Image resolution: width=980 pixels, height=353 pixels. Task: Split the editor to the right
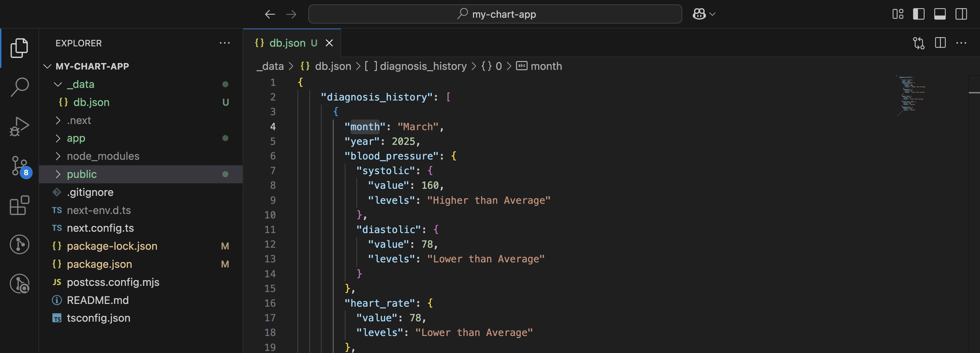pyautogui.click(x=941, y=43)
